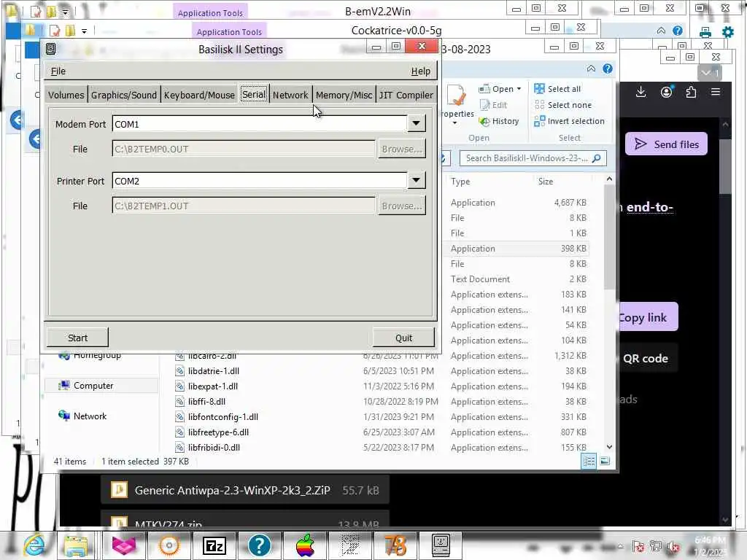
Task: Switch to the Volumes tab
Action: pyautogui.click(x=66, y=95)
